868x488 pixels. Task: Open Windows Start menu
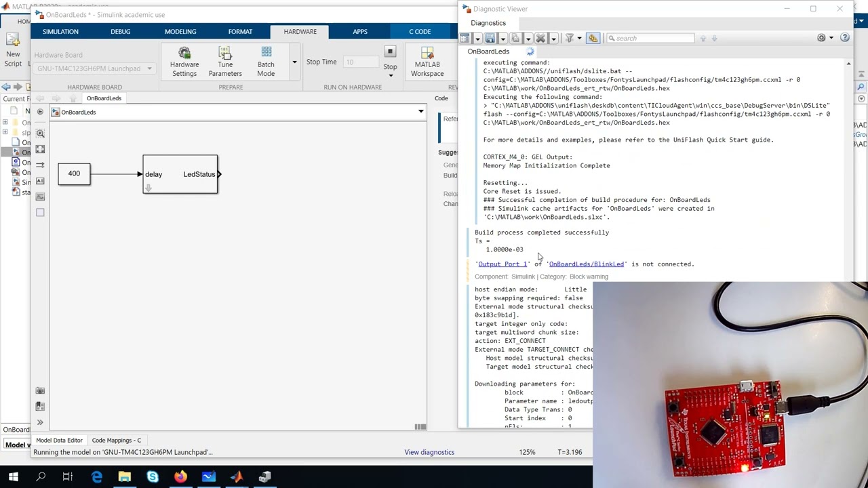[x=13, y=477]
